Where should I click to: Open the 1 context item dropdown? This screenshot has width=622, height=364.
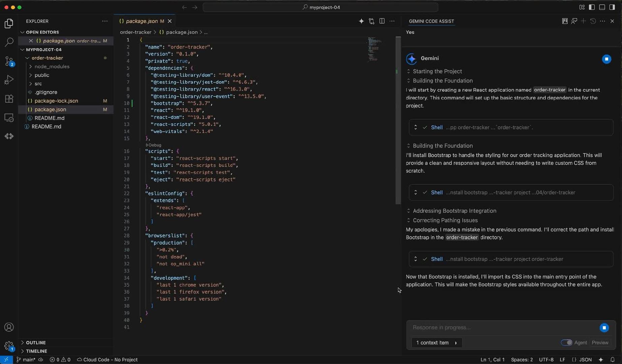tap(437, 343)
